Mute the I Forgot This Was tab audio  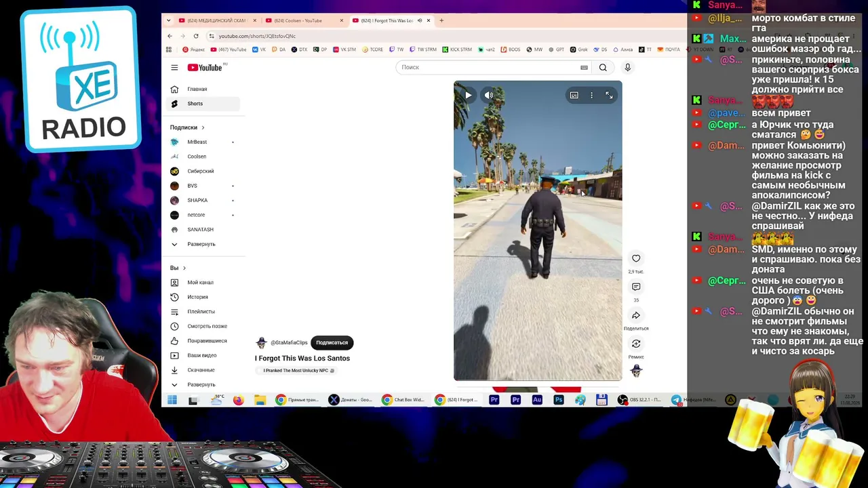(x=420, y=20)
